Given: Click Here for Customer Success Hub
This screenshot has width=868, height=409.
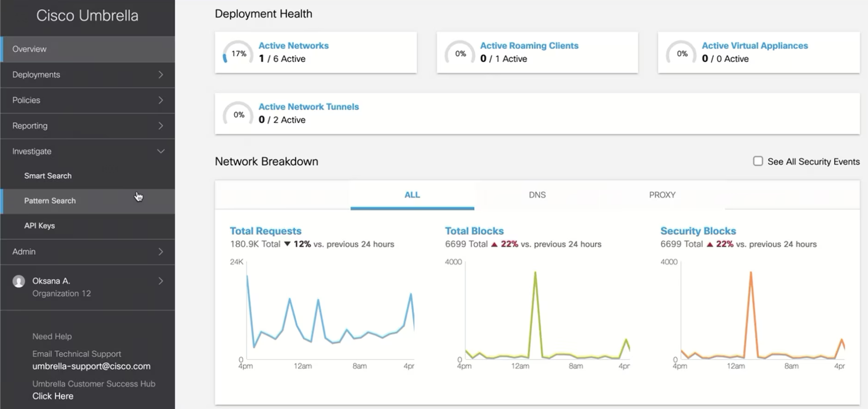Looking at the screenshot, I should (x=53, y=396).
